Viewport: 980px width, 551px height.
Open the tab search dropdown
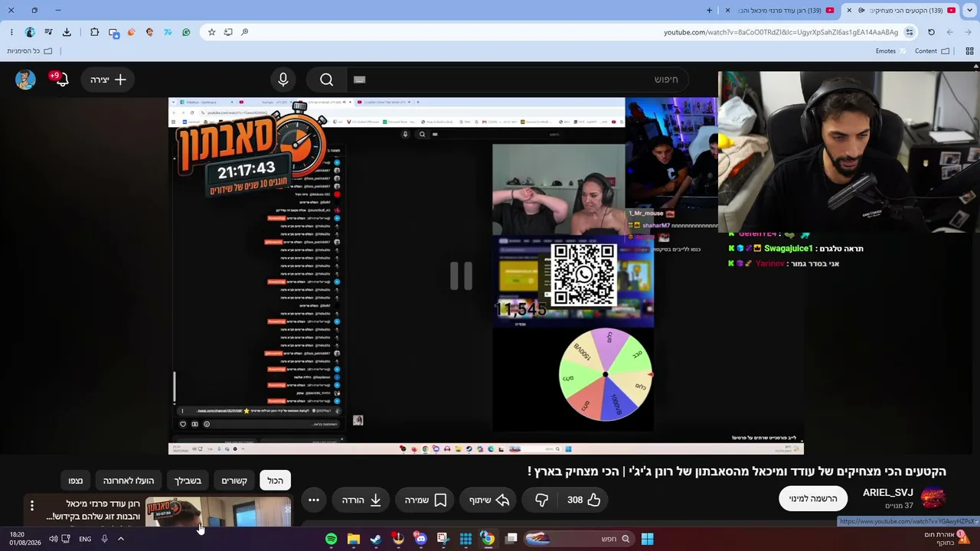pyautogui.click(x=969, y=11)
